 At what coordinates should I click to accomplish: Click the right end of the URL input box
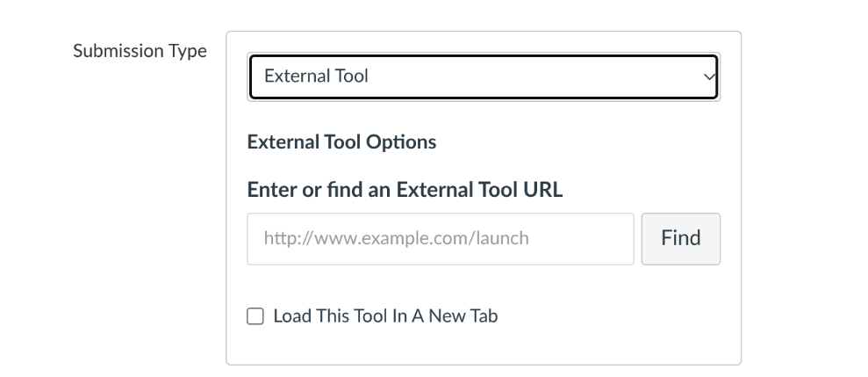619,238
